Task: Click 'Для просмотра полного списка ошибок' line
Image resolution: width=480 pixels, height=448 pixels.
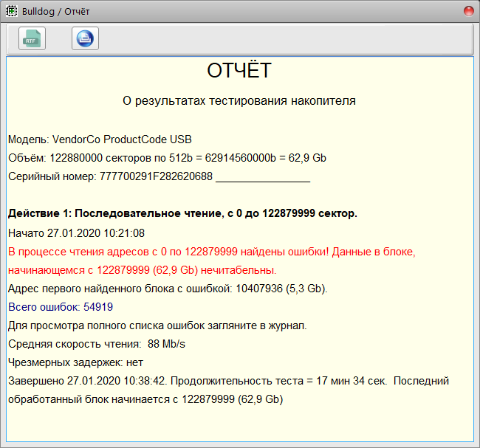Action: [x=157, y=325]
